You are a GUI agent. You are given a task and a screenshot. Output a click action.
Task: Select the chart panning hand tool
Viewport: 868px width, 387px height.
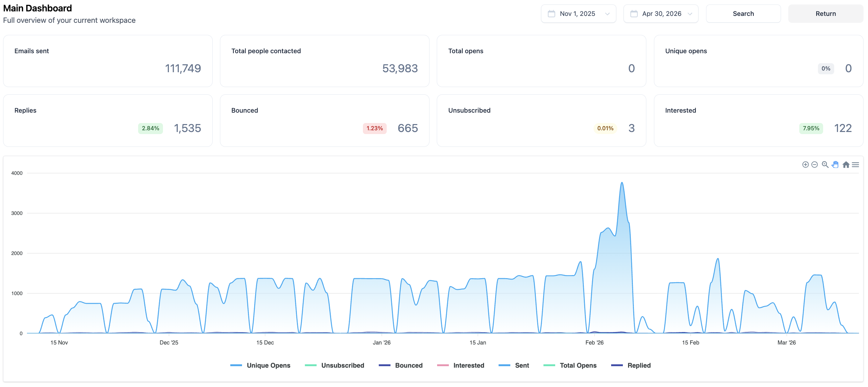pyautogui.click(x=835, y=164)
